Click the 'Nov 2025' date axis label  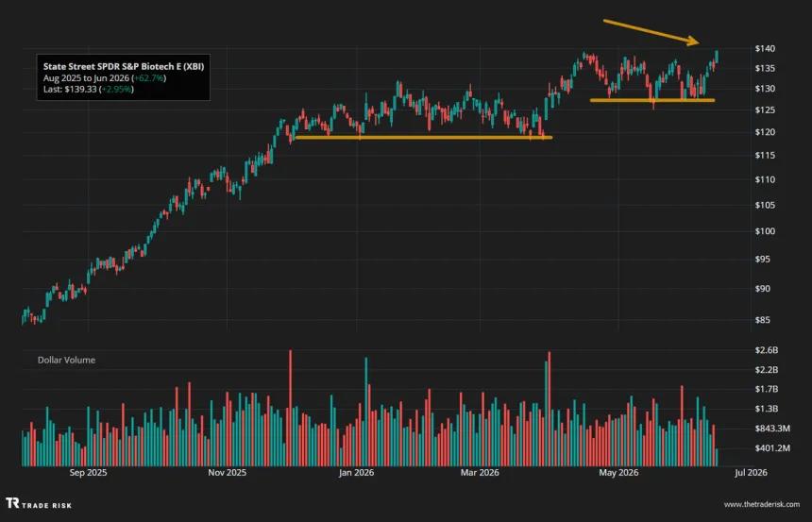coord(228,472)
